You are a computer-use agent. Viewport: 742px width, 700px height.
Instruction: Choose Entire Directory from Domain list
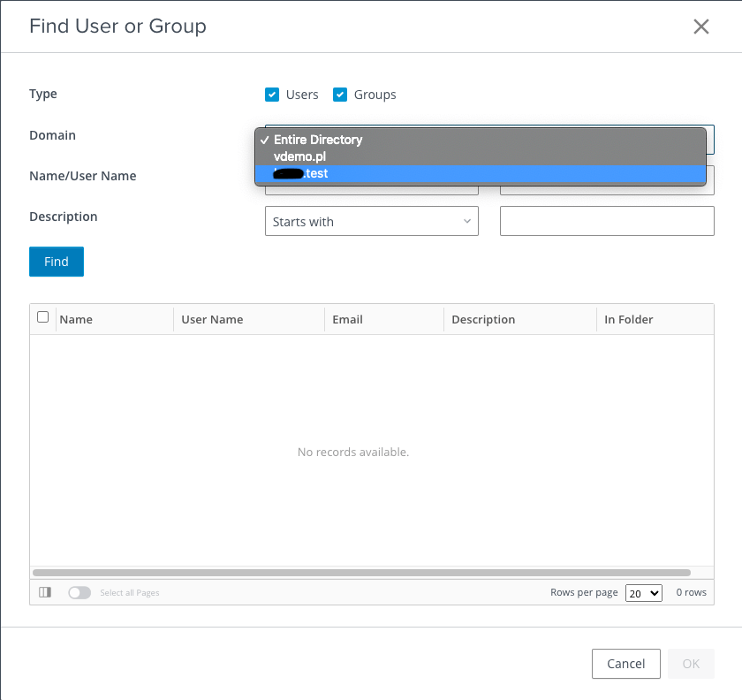317,140
